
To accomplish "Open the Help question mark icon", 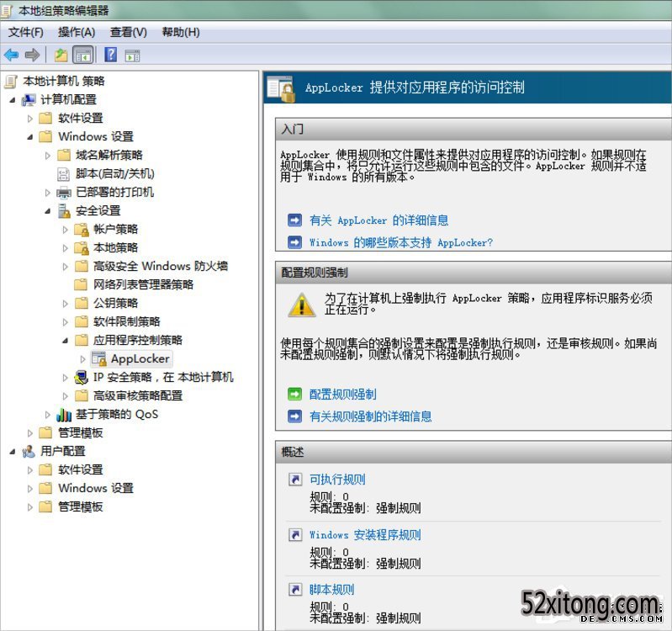I will point(110,55).
